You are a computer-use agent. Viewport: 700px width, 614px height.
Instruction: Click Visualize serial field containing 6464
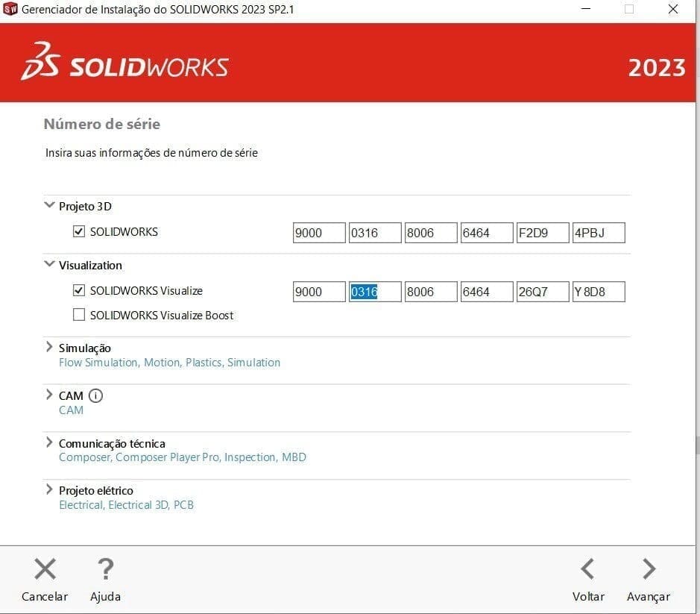pos(487,292)
